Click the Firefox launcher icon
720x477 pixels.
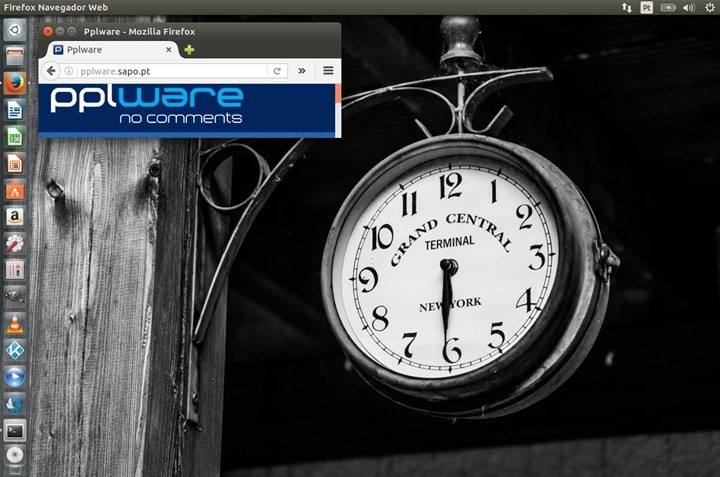click(x=15, y=84)
